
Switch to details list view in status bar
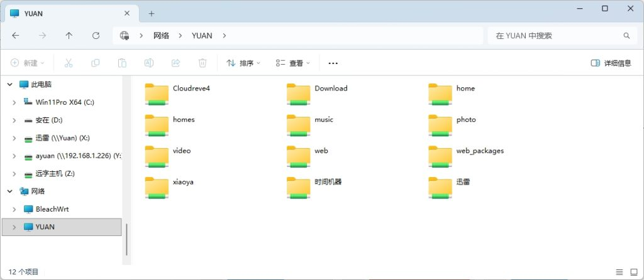pos(620,272)
